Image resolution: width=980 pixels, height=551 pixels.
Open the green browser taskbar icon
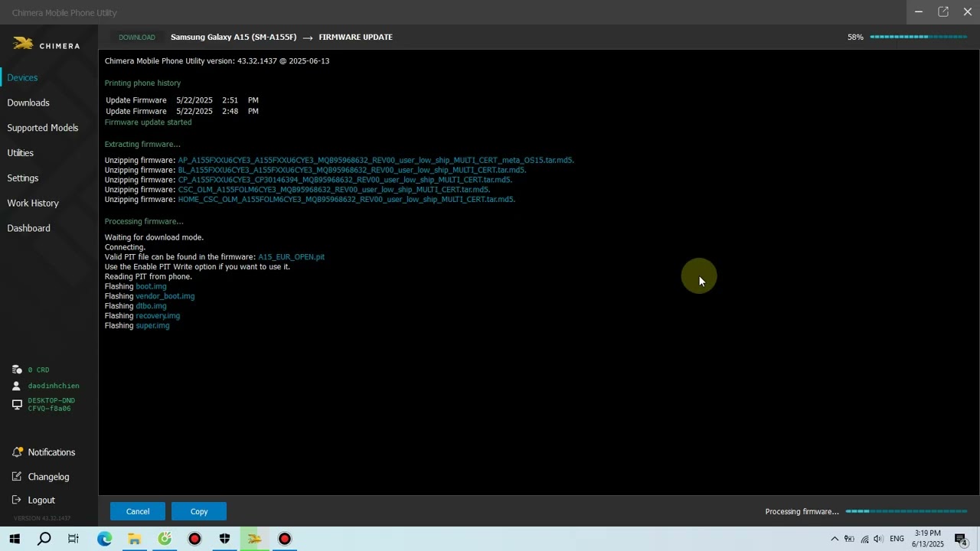coord(165,539)
